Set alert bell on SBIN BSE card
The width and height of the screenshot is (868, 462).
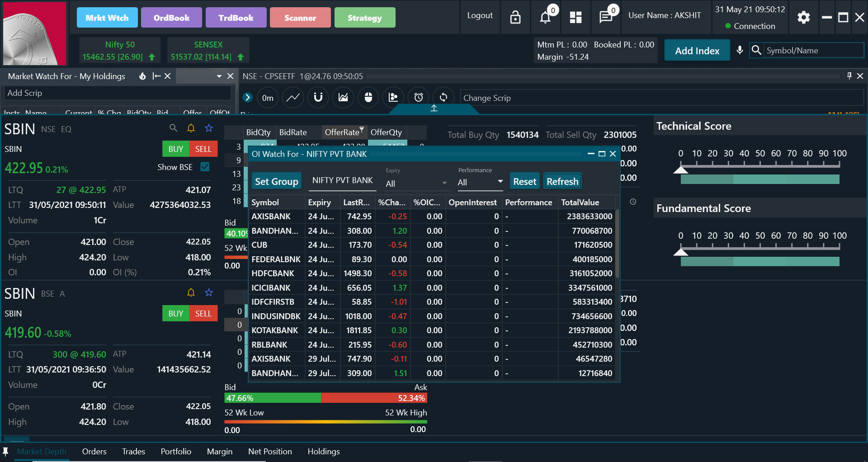(x=191, y=292)
